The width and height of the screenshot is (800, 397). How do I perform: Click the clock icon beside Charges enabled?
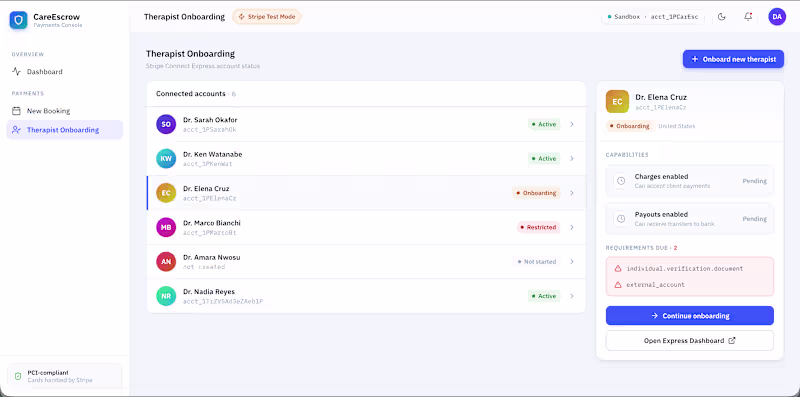[621, 181]
